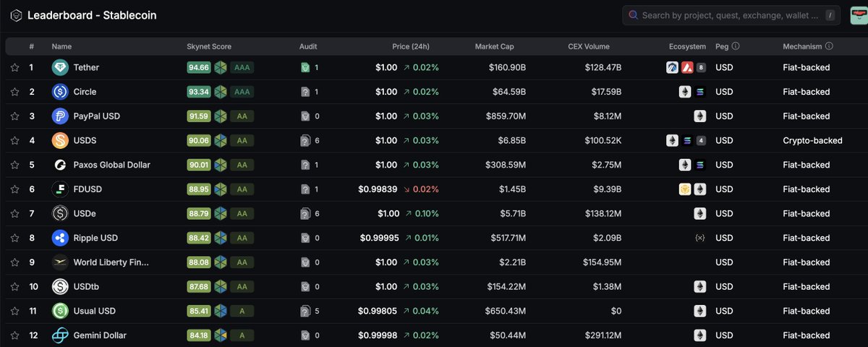Click the Crypto-backed mechanism for USDS
The image size is (868, 347).
coord(812,140)
